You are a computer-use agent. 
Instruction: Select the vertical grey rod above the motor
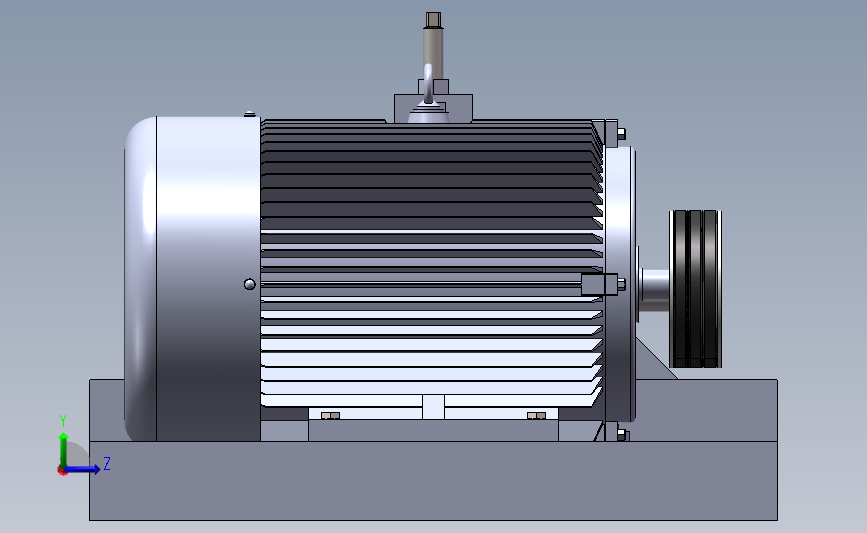point(434,53)
